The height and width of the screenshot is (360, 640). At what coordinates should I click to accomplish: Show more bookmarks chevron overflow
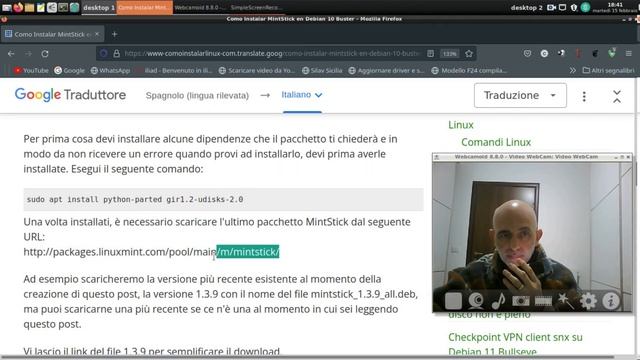pos(573,70)
